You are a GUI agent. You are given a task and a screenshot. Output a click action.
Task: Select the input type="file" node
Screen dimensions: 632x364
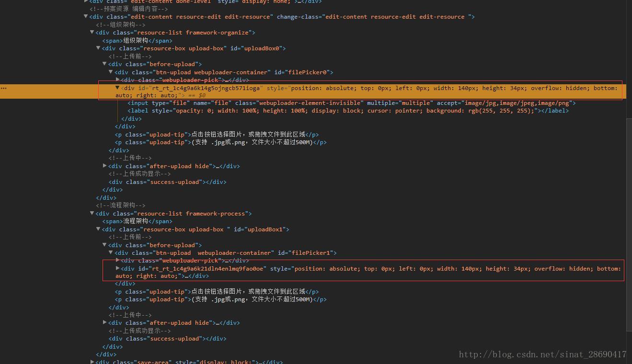352,103
